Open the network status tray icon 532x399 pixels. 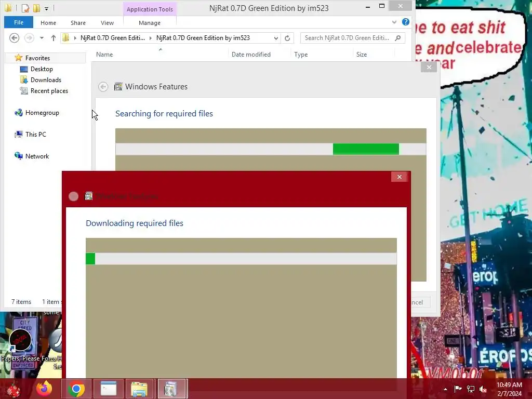[471, 389]
